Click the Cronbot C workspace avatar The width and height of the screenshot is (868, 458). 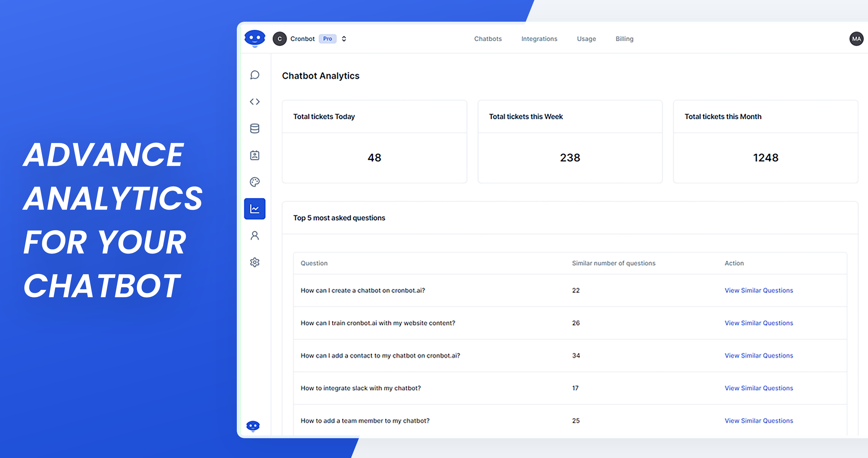[x=279, y=39]
